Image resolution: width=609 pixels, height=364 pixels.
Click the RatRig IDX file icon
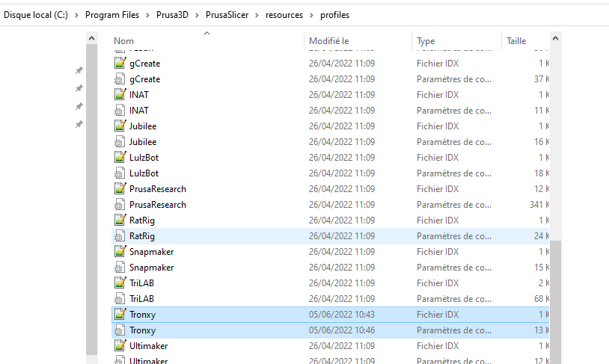pyautogui.click(x=120, y=220)
